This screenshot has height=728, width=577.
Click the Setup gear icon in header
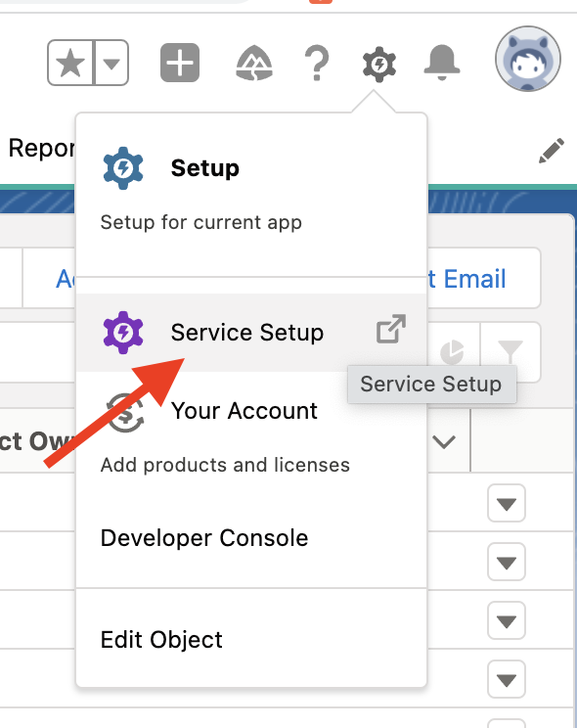coord(379,64)
